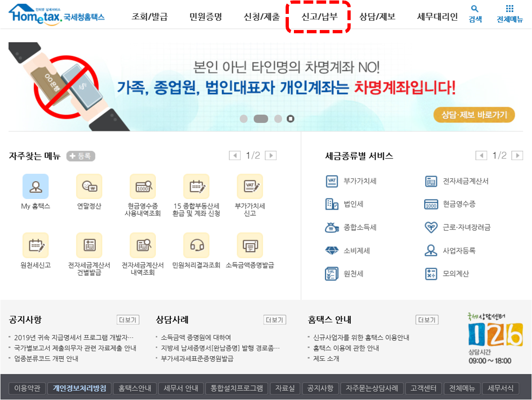532x400 pixels.
Task: Open the 신청/제출 menu
Action: tap(262, 17)
